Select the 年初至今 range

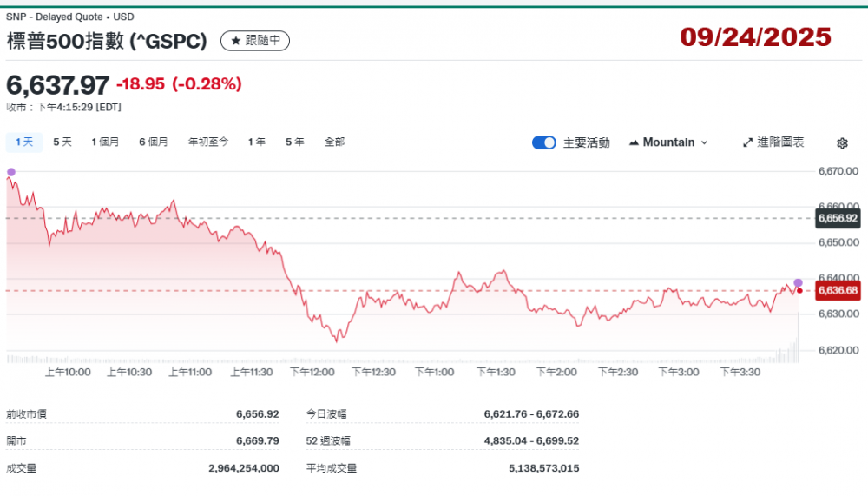(x=208, y=142)
